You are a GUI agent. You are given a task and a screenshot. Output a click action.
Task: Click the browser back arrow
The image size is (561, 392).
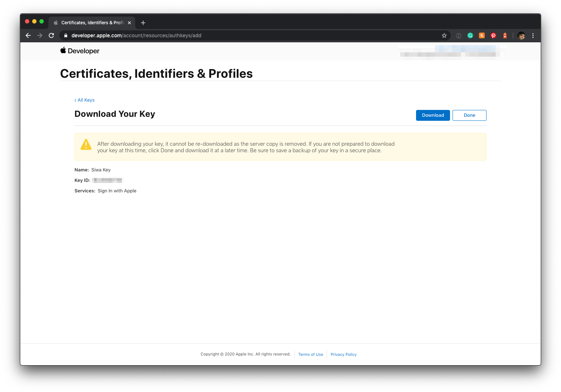[28, 35]
